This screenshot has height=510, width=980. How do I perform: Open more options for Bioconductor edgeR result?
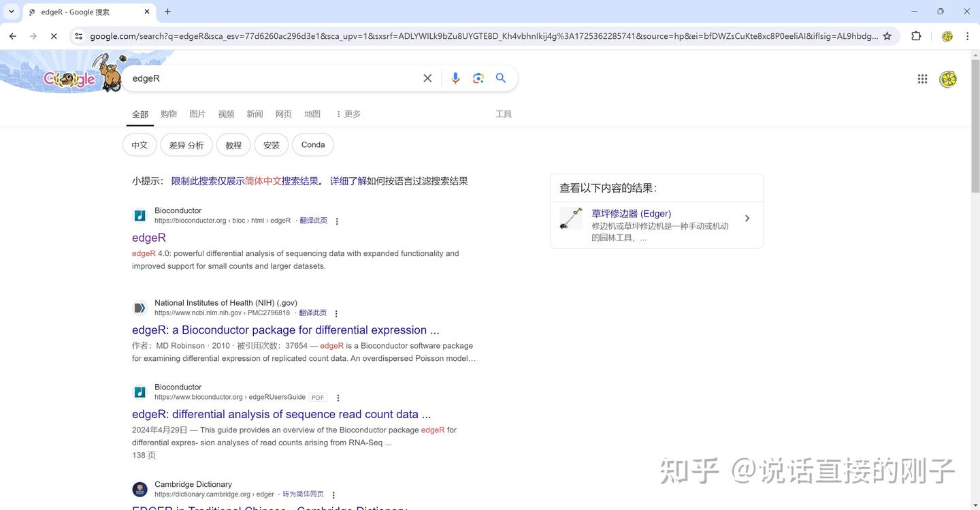[x=337, y=221]
